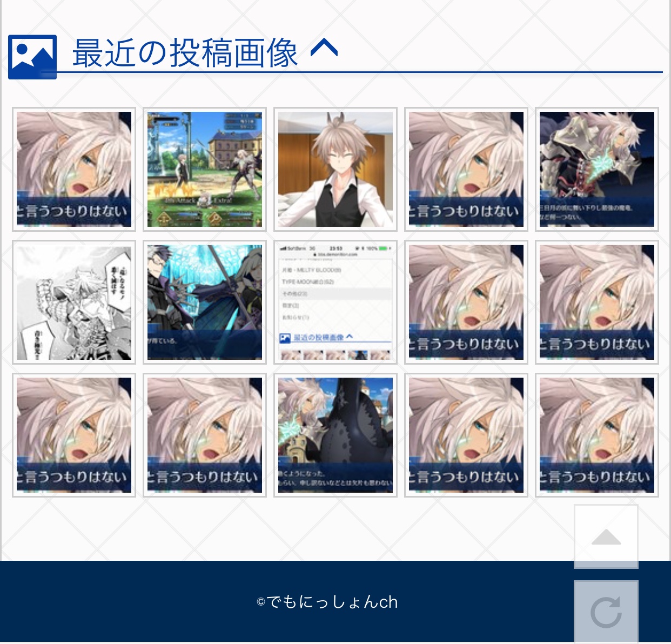Open the armored knight dialogue thumbnail
This screenshot has height=644, width=671.
click(x=597, y=169)
